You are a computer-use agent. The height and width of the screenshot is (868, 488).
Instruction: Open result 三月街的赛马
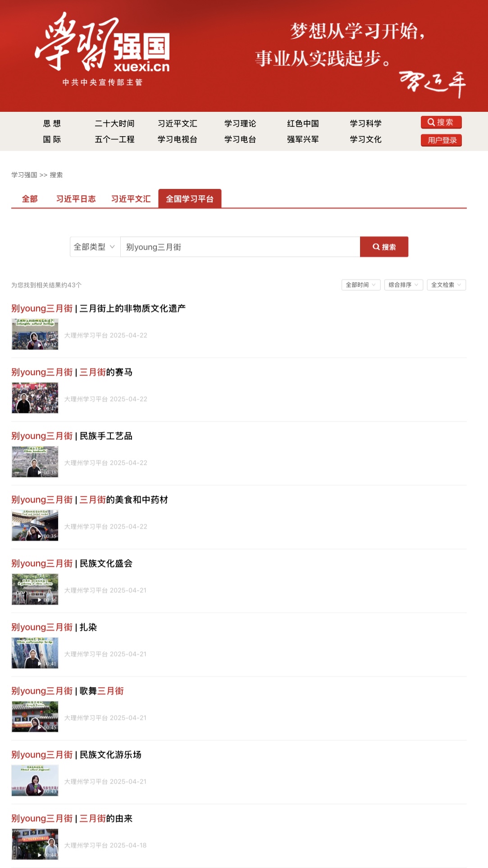click(72, 372)
